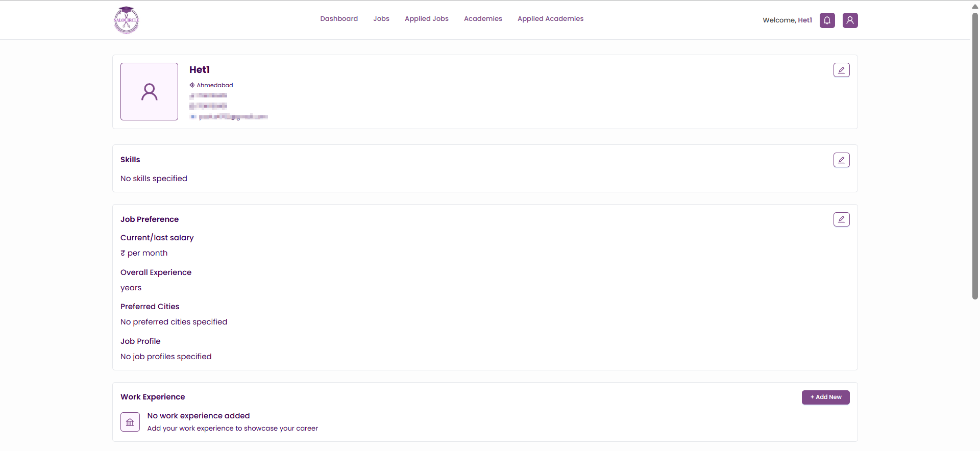The image size is (980, 451).
Task: Click the scrollbar up arrow
Action: point(975,7)
